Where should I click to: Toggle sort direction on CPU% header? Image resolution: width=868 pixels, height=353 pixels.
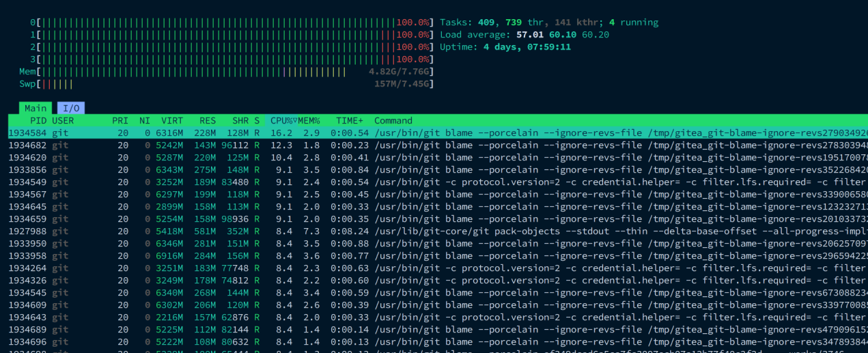coord(282,120)
